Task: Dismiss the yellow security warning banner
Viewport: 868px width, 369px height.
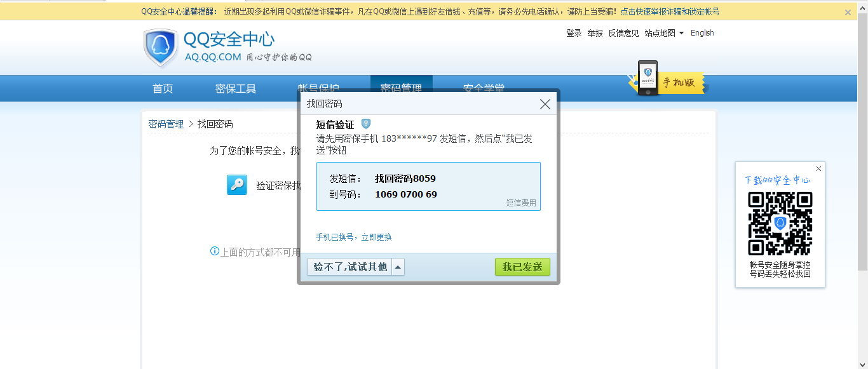Action: [848, 12]
